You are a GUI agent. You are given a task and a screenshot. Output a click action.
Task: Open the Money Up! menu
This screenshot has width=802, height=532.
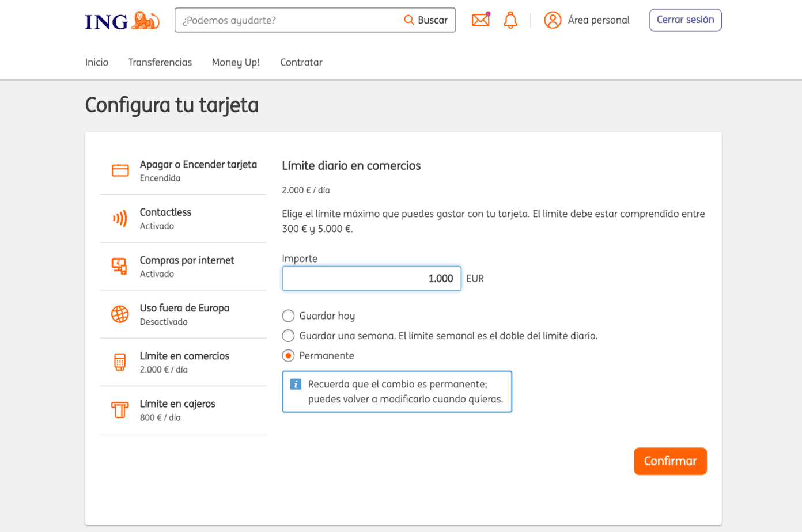tap(236, 62)
